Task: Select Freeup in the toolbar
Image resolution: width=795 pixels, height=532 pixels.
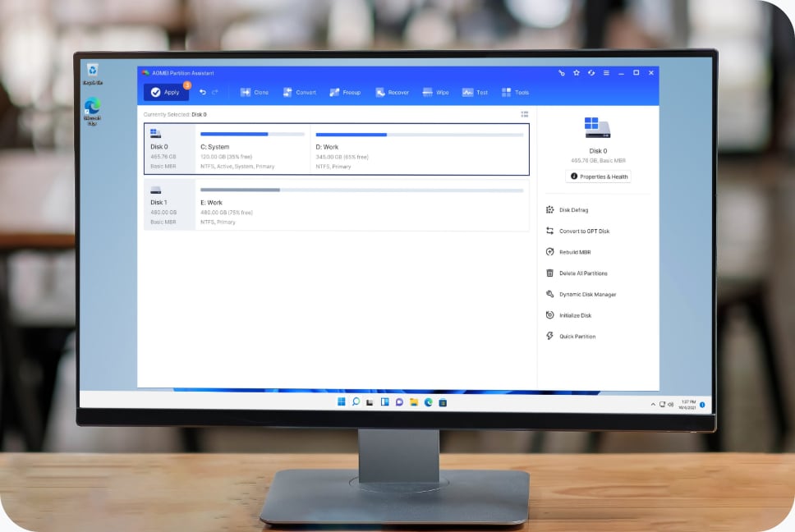Action: [x=345, y=92]
